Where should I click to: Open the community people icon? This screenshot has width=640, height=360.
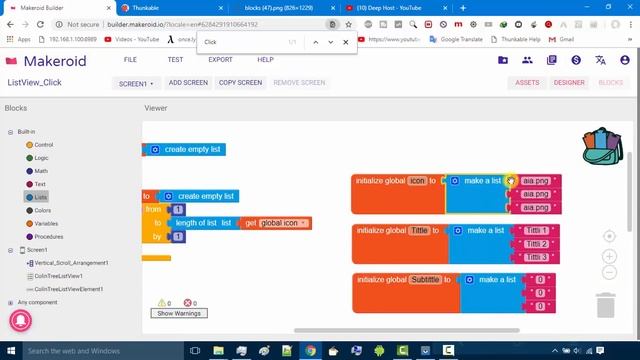coord(527,60)
